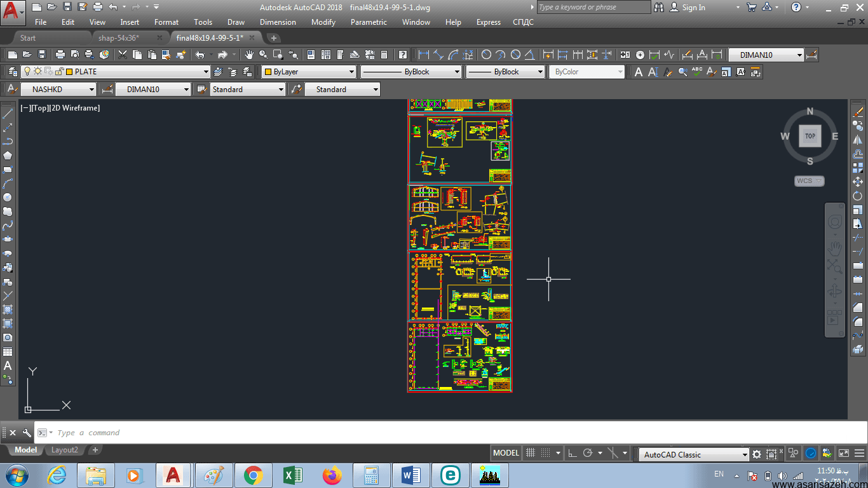Image resolution: width=868 pixels, height=488 pixels.
Task: Open the ByLayer color control
Action: 309,72
